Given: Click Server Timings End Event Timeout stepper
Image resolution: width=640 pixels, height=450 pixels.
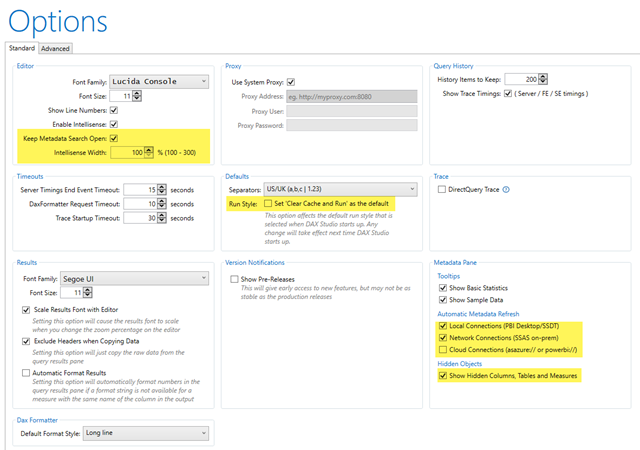Looking at the screenshot, I should 162,189.
